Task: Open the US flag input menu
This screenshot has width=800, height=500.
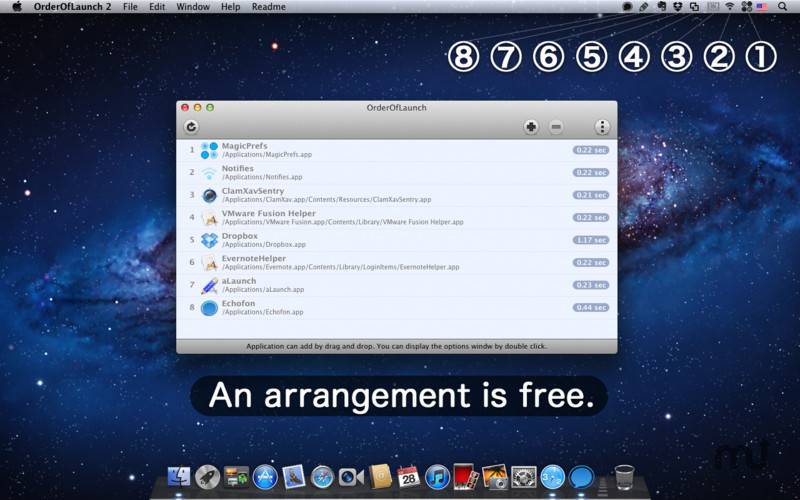Action: [762, 7]
